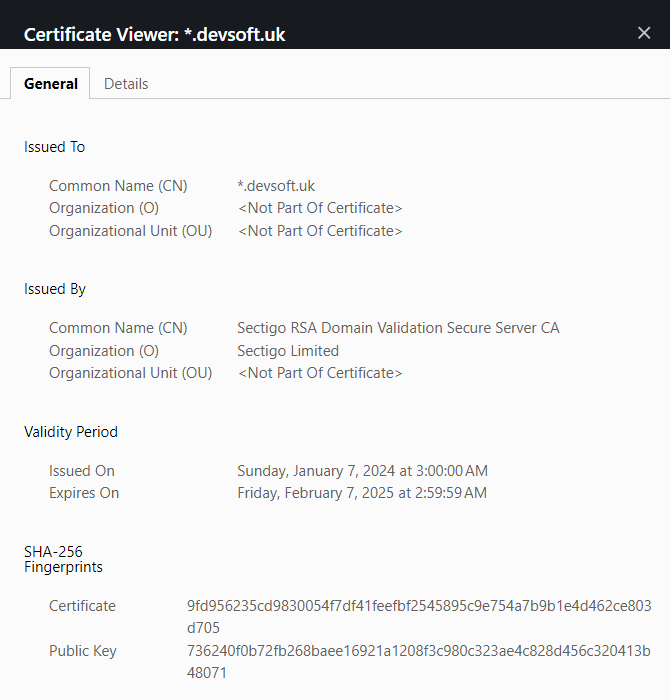Click the SHA-256 Fingerprints heading
Image resolution: width=670 pixels, height=700 pixels.
(63, 559)
